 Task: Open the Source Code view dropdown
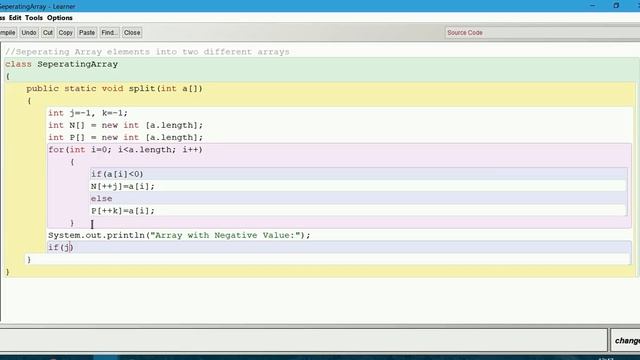point(542,33)
